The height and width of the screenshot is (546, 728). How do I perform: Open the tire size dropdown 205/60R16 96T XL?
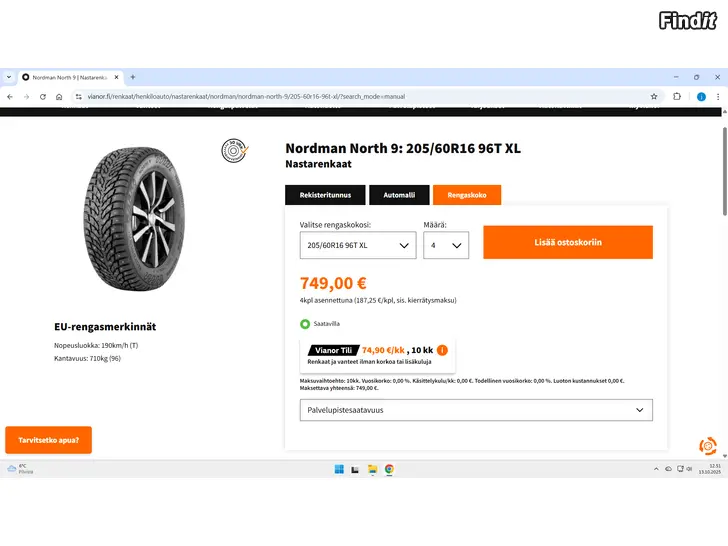click(x=358, y=245)
